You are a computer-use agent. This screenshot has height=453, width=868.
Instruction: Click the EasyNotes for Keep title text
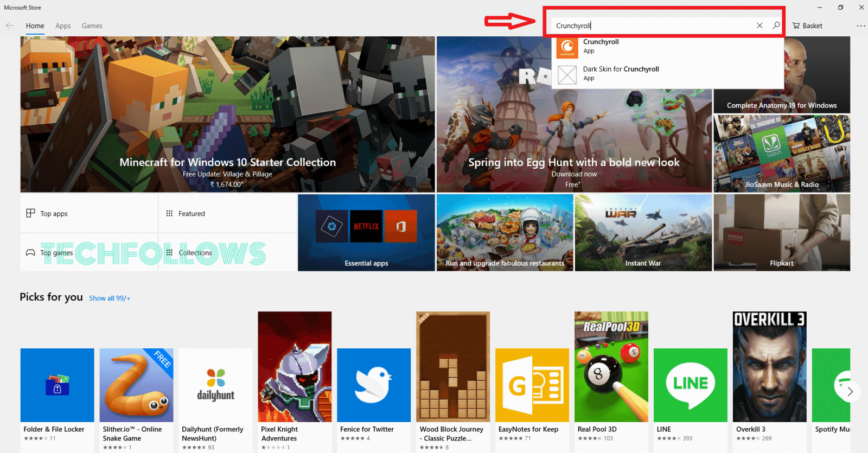pyautogui.click(x=528, y=429)
